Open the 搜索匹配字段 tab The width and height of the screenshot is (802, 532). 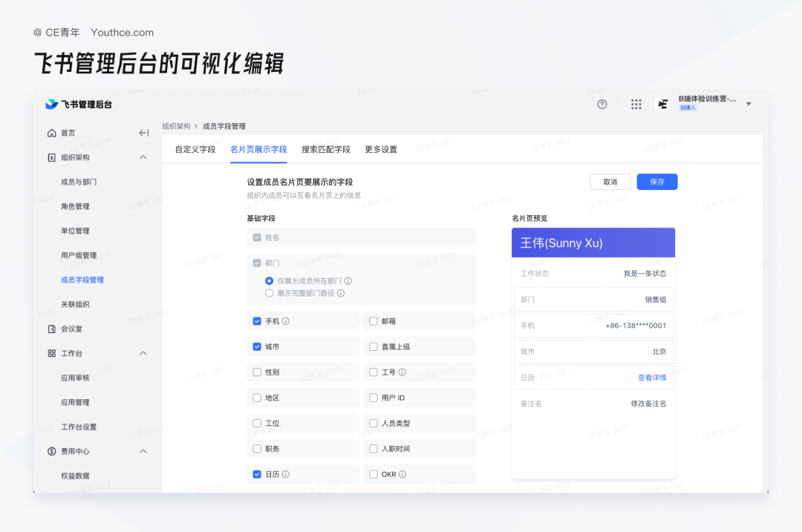pos(326,149)
